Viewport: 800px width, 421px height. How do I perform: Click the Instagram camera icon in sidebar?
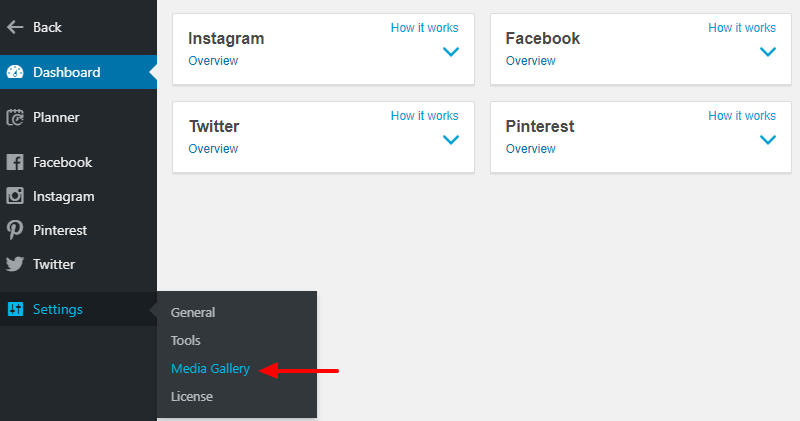click(x=15, y=196)
